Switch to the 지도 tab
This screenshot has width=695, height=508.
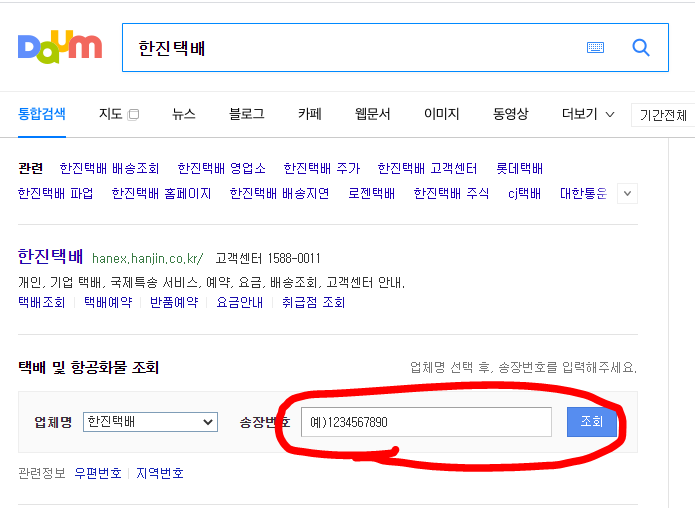(x=110, y=114)
